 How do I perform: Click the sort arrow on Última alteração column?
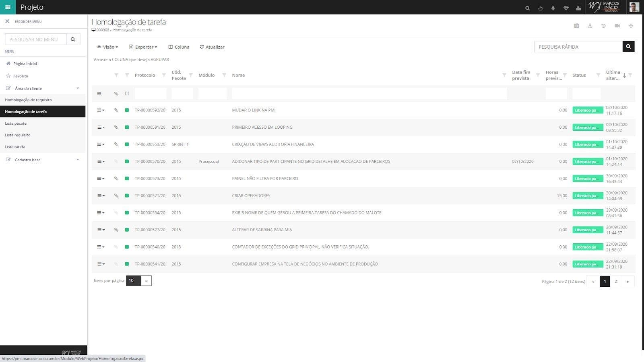point(624,75)
